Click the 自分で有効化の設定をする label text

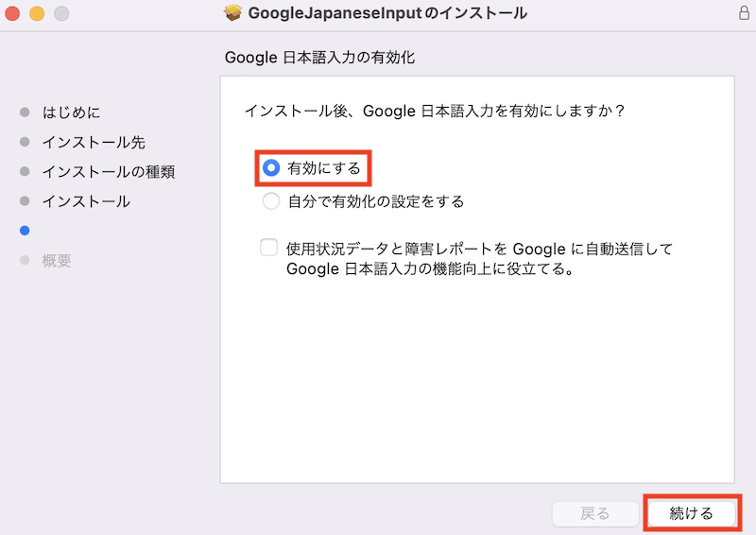(376, 201)
